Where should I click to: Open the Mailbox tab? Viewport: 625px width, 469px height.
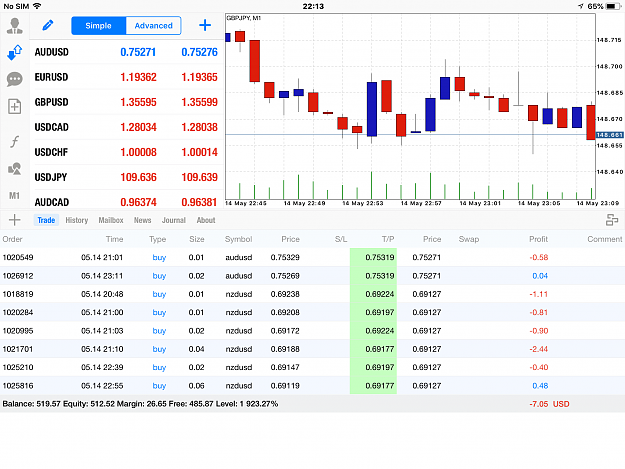coord(111,220)
